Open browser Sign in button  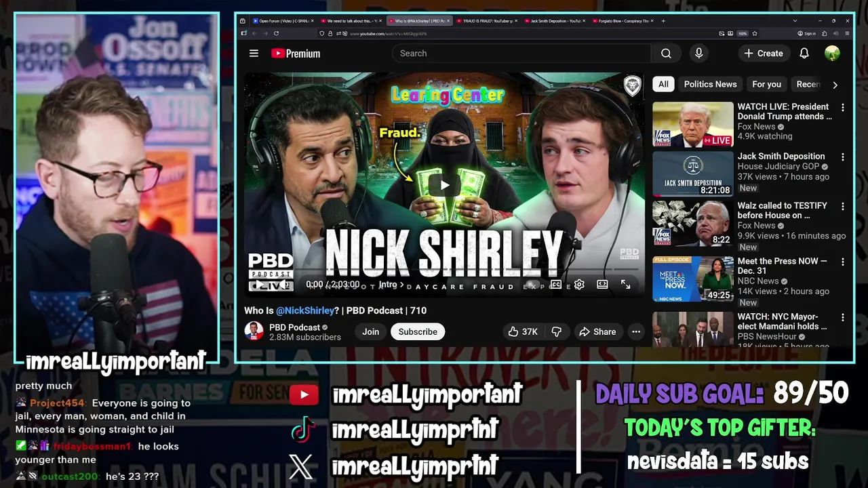tap(807, 33)
